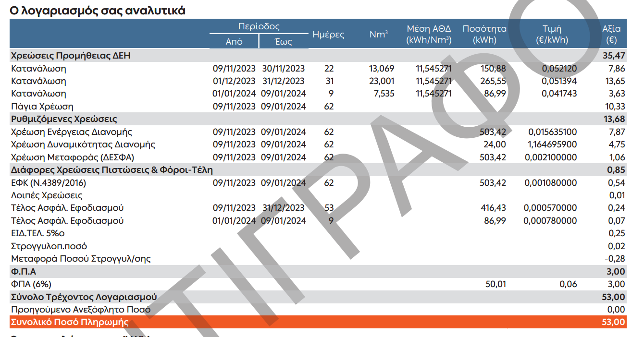Click the "Μέση ΑΘΔ (kWh/Nm³)" column header
644x337 pixels.
click(429, 34)
